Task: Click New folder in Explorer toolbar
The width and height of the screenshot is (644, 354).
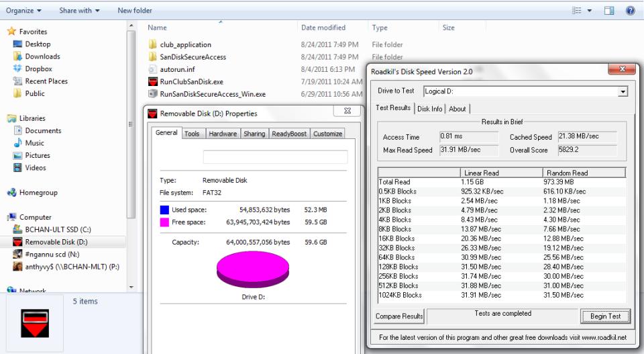Action: 135,11
